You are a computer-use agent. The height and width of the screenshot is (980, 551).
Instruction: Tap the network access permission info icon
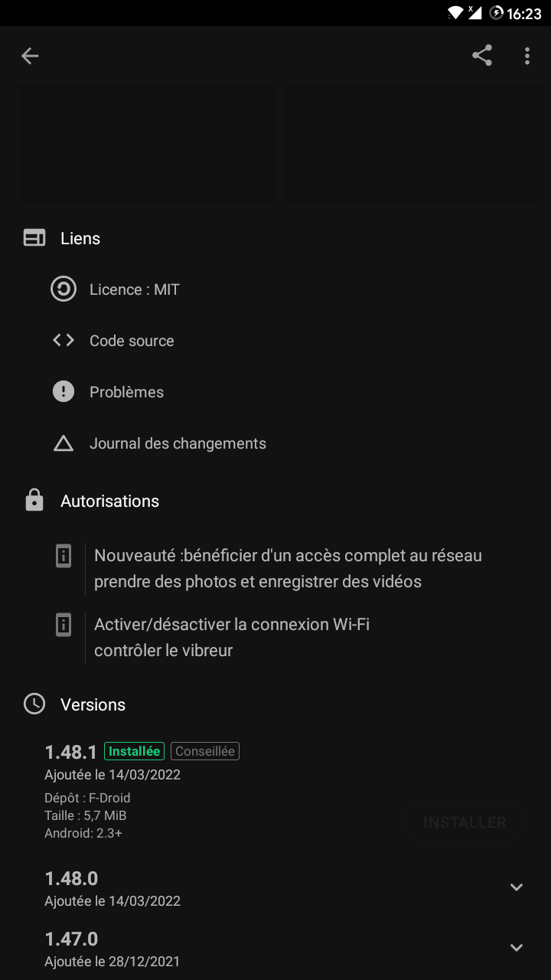(64, 557)
